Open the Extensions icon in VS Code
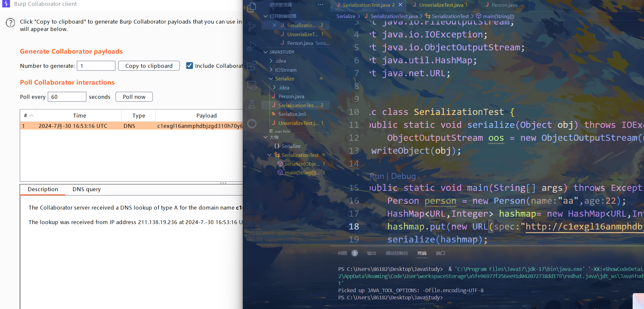 pyautogui.click(x=252, y=66)
